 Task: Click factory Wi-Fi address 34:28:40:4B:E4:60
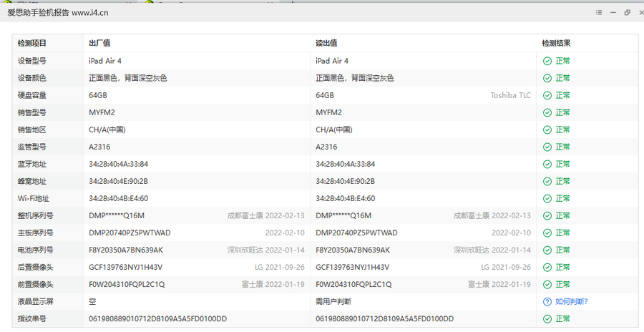pyautogui.click(x=118, y=198)
